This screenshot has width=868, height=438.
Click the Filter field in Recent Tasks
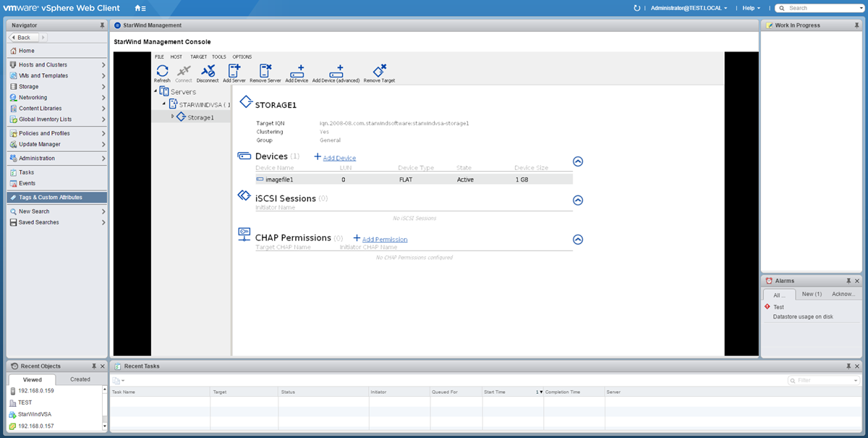pyautogui.click(x=824, y=380)
